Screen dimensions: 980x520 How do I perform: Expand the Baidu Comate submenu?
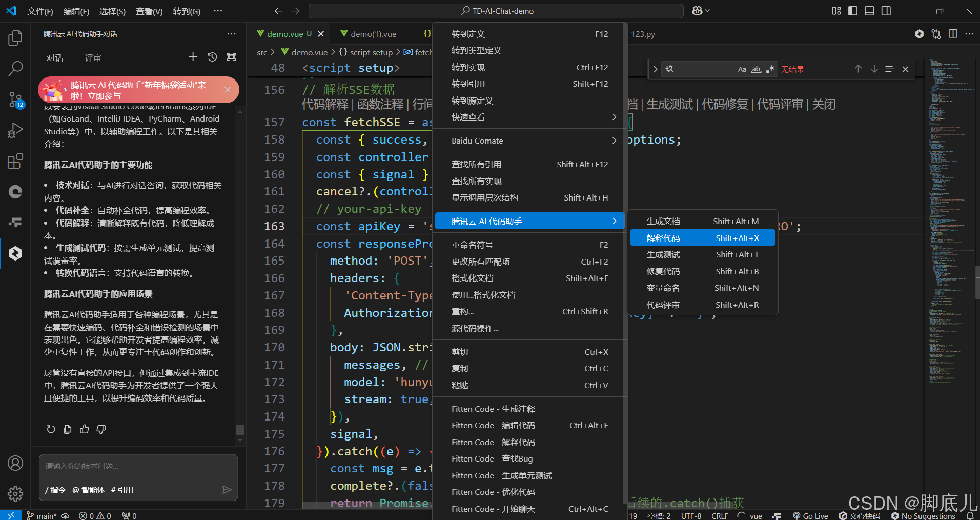[x=529, y=141]
